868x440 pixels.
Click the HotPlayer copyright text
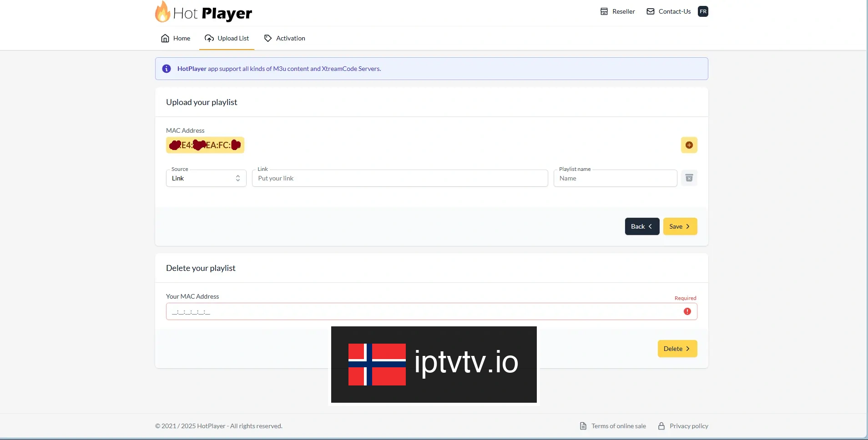coord(219,426)
